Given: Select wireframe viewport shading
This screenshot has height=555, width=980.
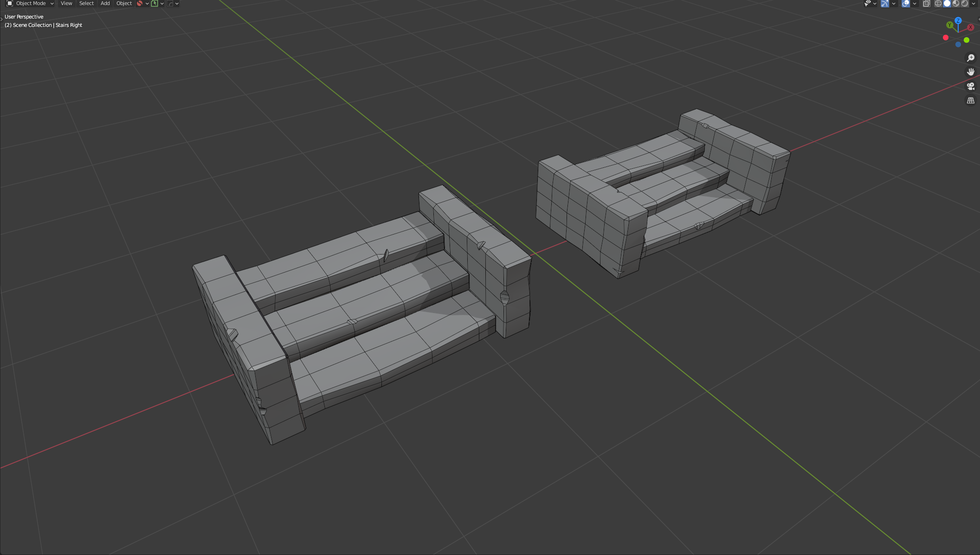Looking at the screenshot, I should (x=938, y=3).
